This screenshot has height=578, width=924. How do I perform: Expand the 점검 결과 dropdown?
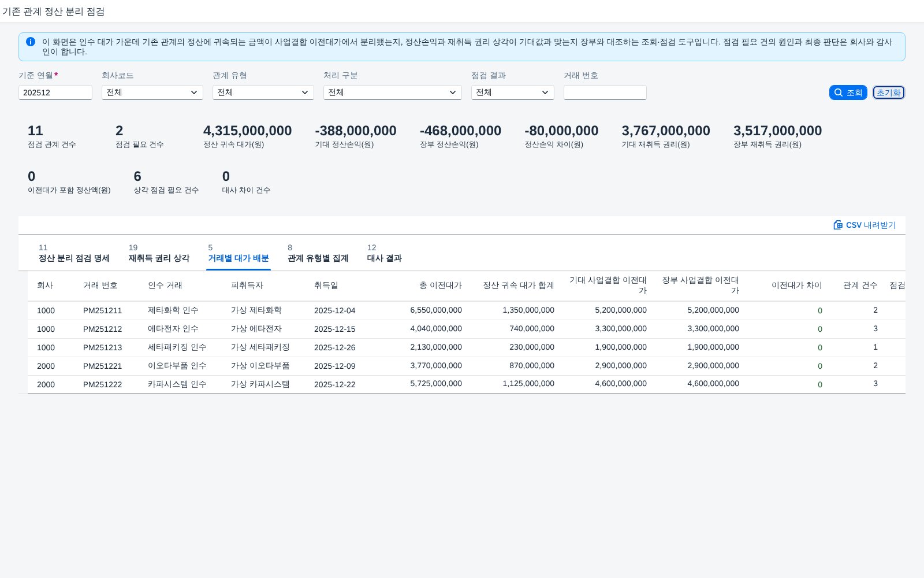click(513, 92)
